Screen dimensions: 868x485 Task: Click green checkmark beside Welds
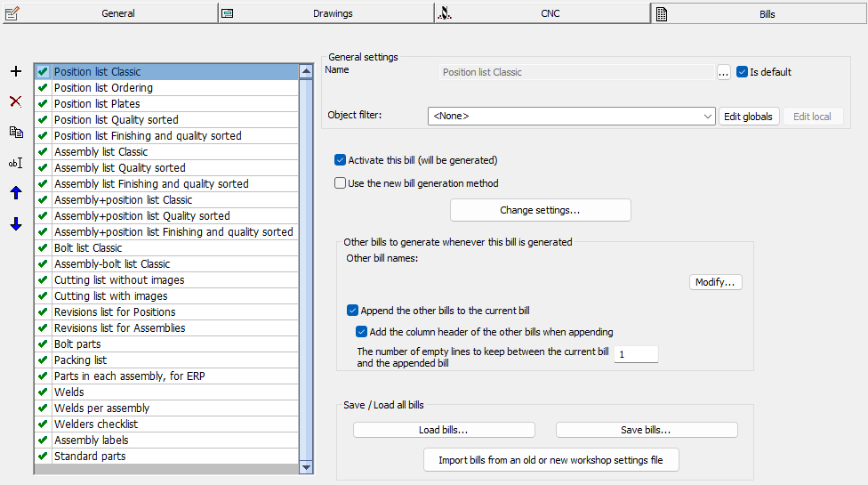(x=43, y=392)
